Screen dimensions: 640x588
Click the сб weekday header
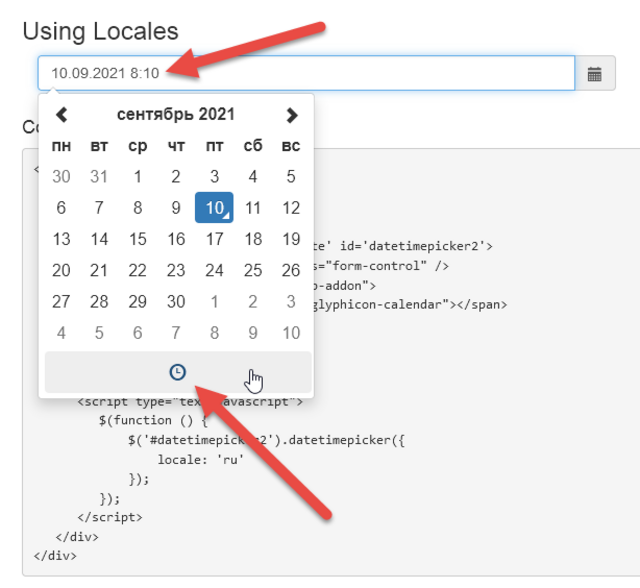pos(253,145)
